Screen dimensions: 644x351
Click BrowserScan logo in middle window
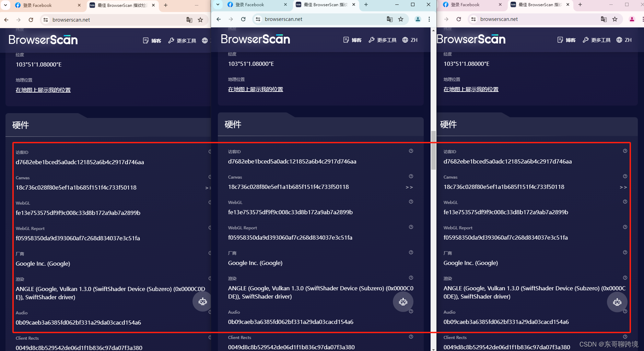point(256,39)
